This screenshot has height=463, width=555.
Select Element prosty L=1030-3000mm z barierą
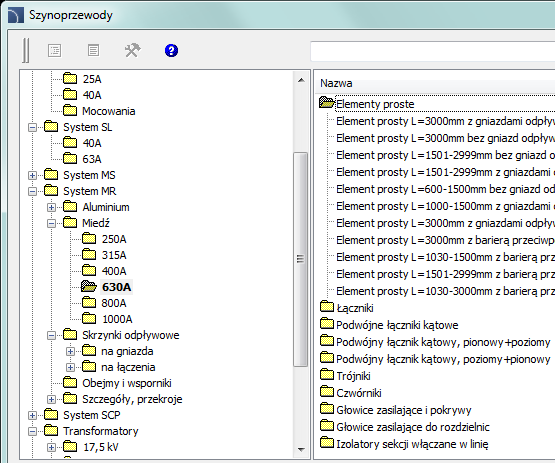pyautogui.click(x=445, y=291)
